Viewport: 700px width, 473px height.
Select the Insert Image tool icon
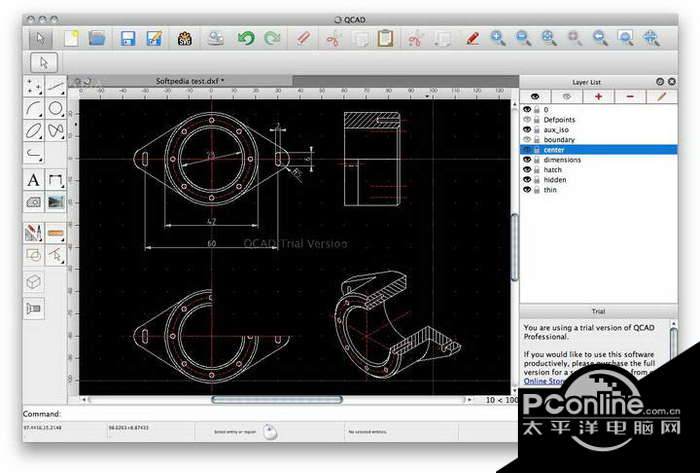pyautogui.click(x=55, y=202)
